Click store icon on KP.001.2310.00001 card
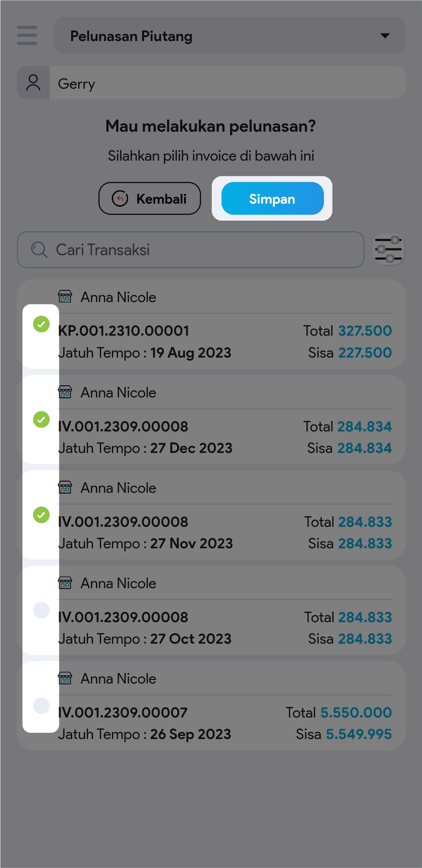This screenshot has width=422, height=868. [65, 297]
